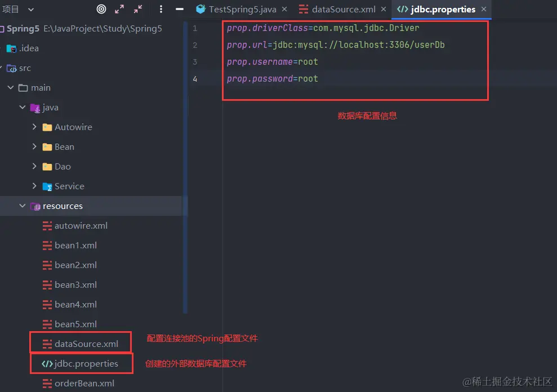
Task: Click the .idea folder icon
Action: [11, 48]
